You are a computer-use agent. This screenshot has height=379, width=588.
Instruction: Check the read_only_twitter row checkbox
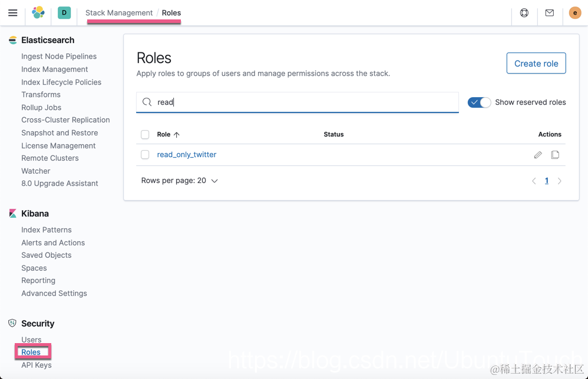[145, 155]
